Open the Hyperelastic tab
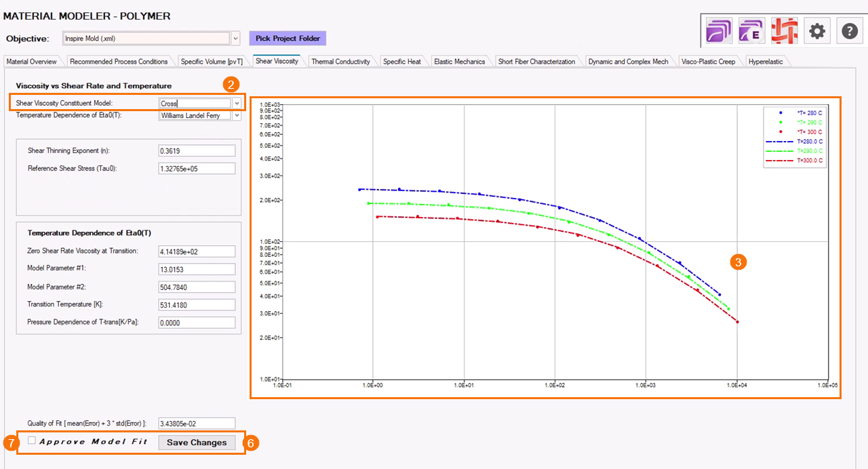Viewport: 868px width, 469px height. [x=766, y=62]
